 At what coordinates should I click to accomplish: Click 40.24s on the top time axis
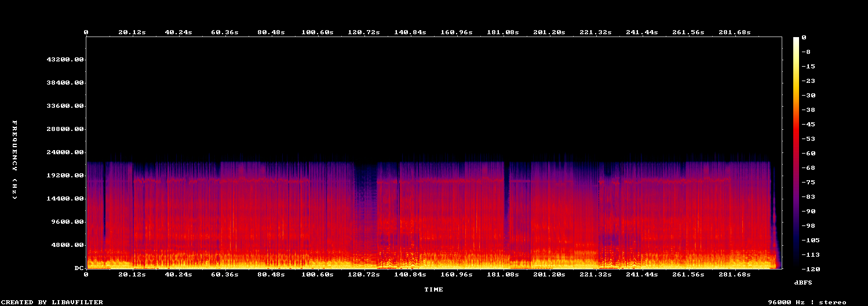178,32
